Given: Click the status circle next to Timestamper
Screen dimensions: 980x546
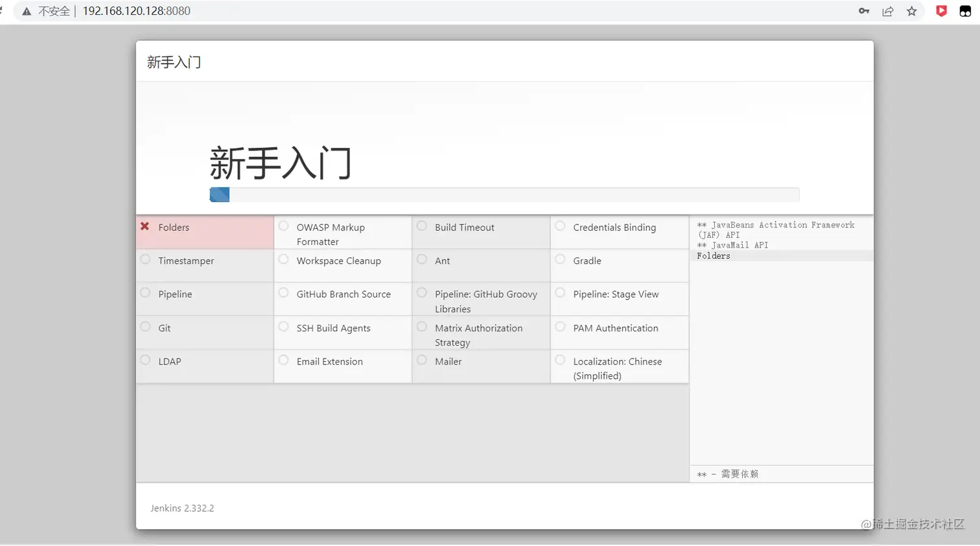Looking at the screenshot, I should (145, 259).
